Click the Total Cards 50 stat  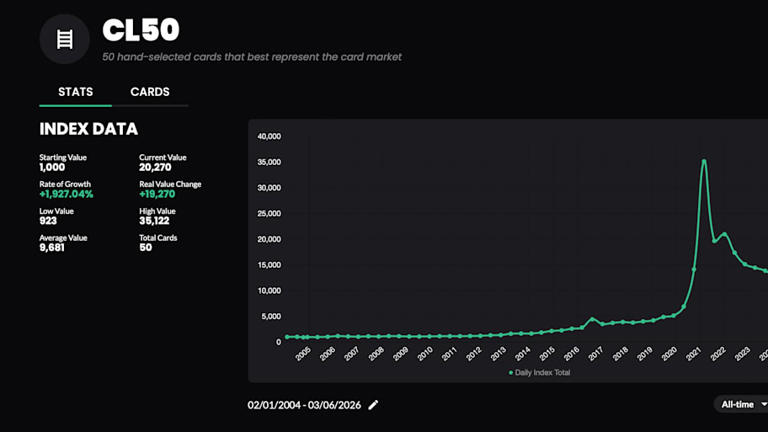point(146,247)
